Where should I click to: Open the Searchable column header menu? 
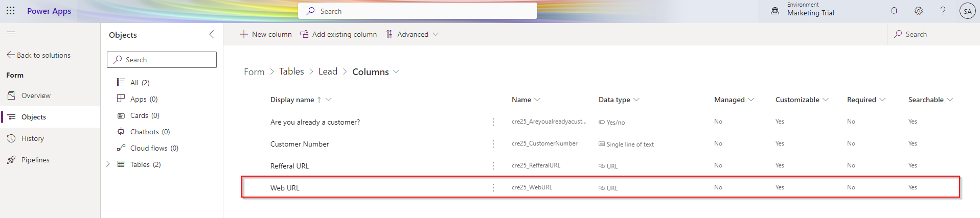pyautogui.click(x=930, y=100)
